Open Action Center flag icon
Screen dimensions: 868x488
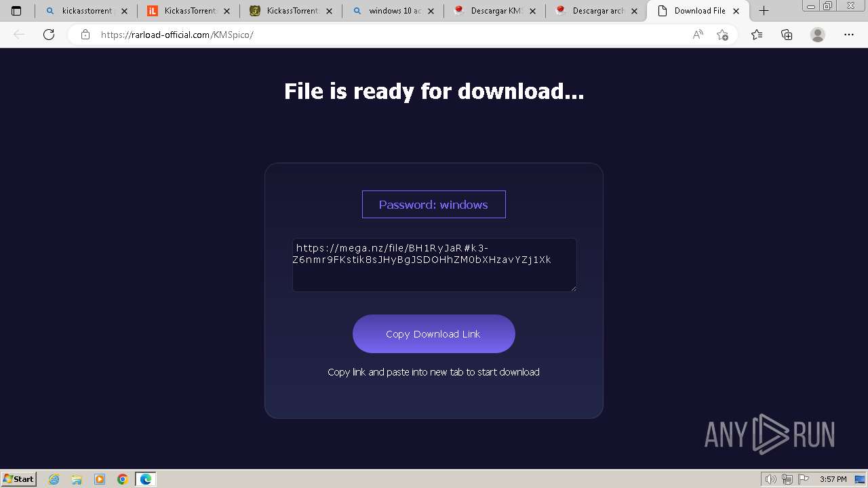[802, 479]
